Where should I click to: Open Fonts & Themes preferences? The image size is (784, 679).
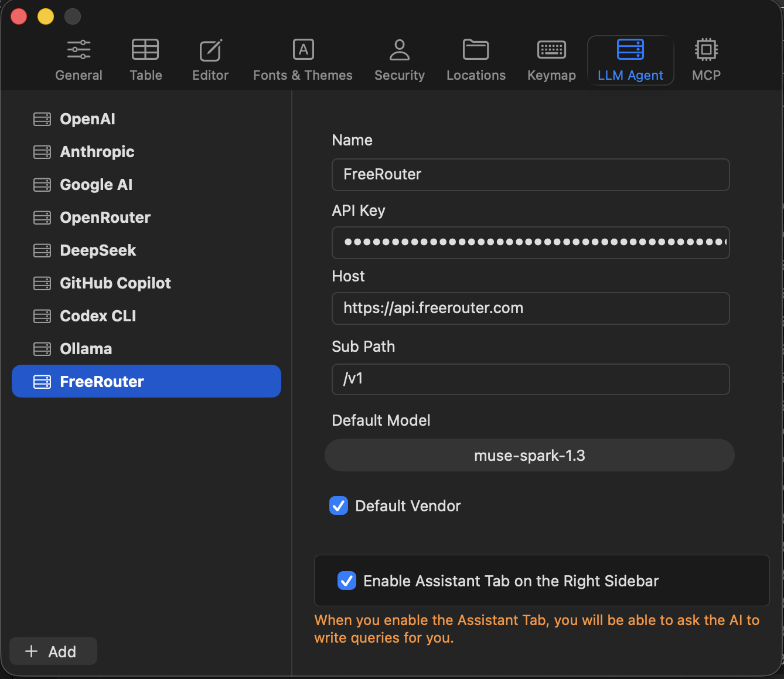303,60
